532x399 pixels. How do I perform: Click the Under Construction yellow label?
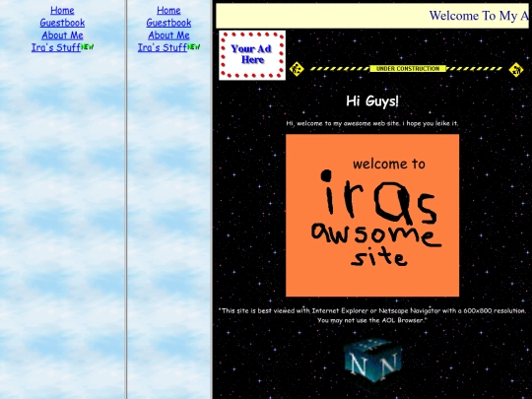(408, 69)
